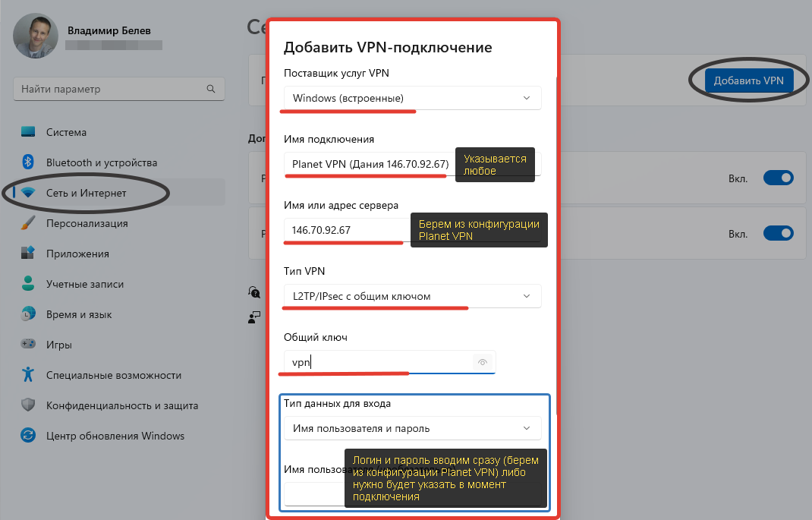Click the Учетные записи person icon
The image size is (812, 520).
click(28, 284)
